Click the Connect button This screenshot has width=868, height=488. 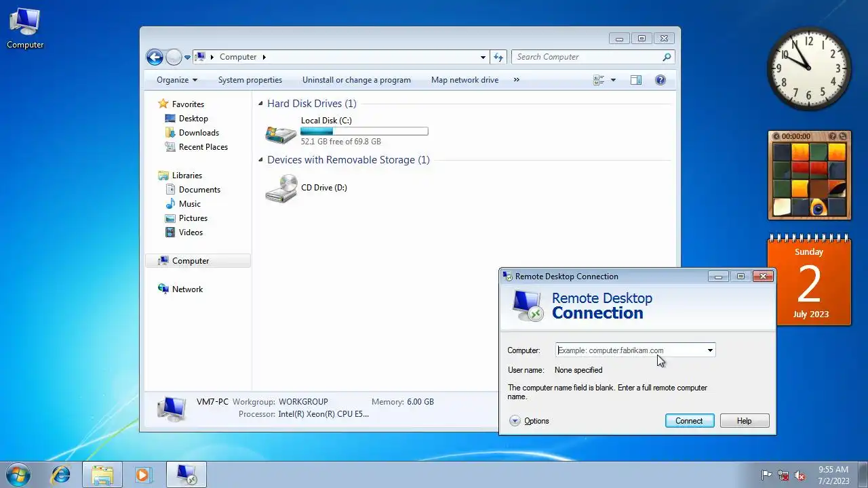[689, 421]
